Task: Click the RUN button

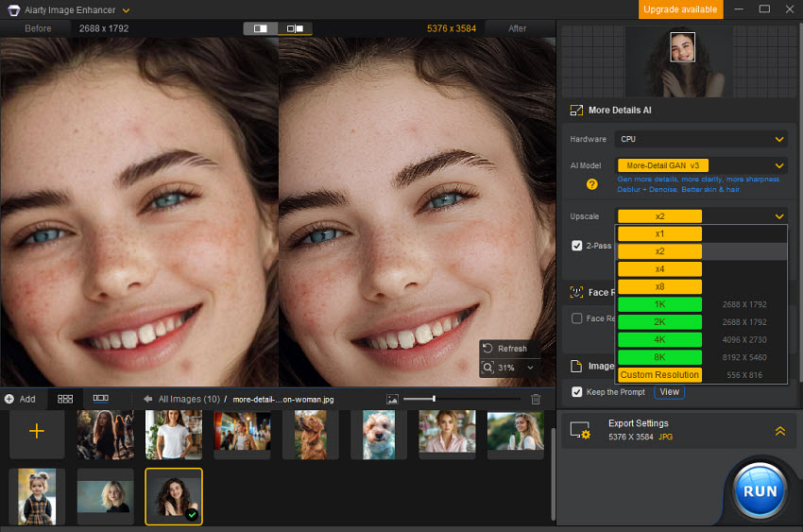Action: point(760,491)
